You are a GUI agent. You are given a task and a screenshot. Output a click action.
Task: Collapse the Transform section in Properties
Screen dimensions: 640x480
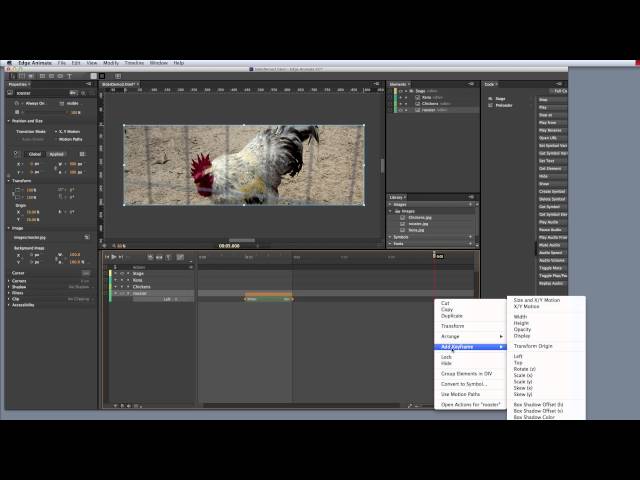[9, 180]
